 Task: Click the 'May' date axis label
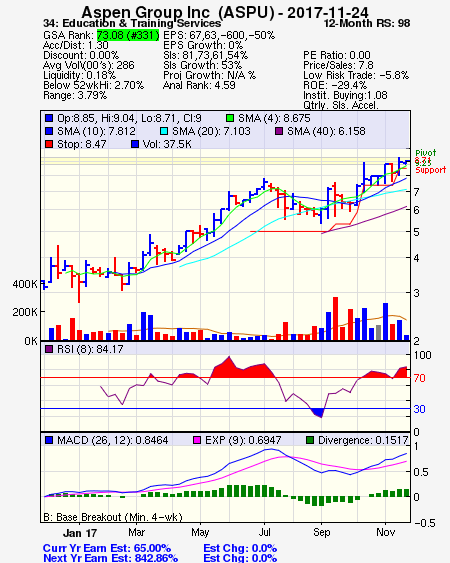click(200, 532)
